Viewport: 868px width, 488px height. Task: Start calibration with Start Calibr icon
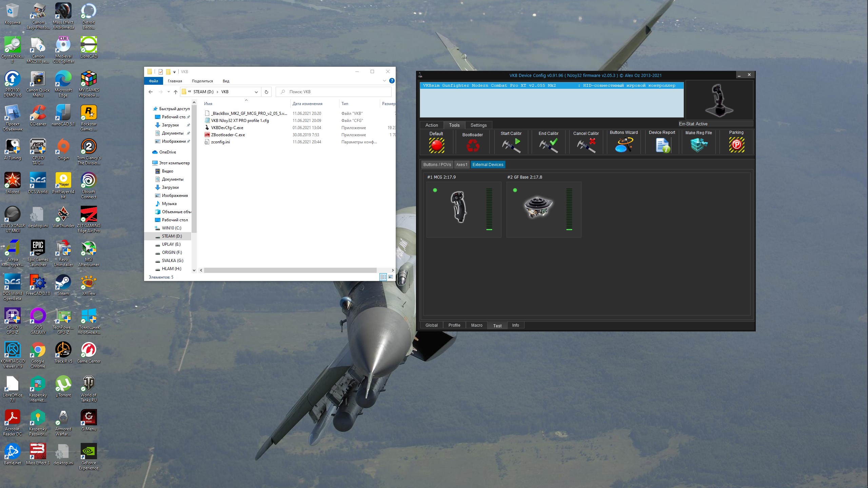point(511,146)
